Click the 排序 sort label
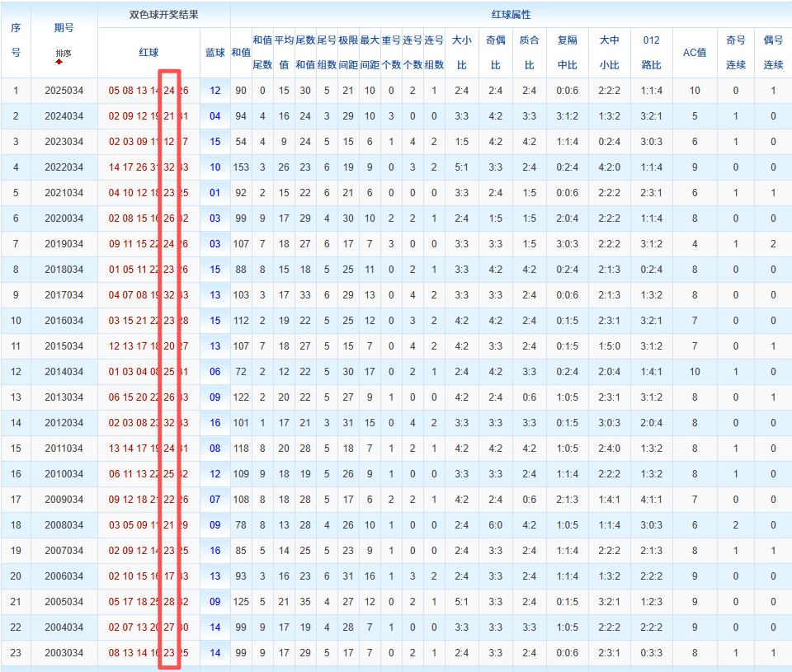Image resolution: width=792 pixels, height=672 pixels. tap(64, 54)
